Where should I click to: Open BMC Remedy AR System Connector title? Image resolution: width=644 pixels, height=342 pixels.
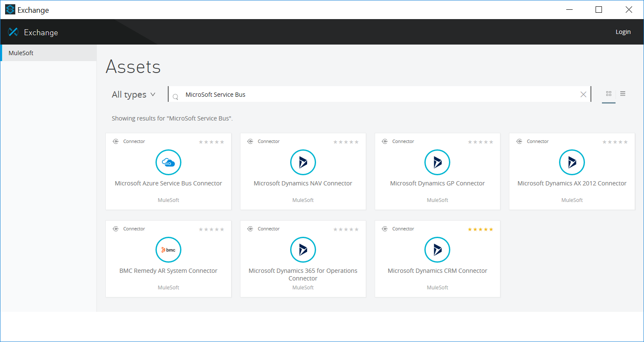(x=169, y=271)
